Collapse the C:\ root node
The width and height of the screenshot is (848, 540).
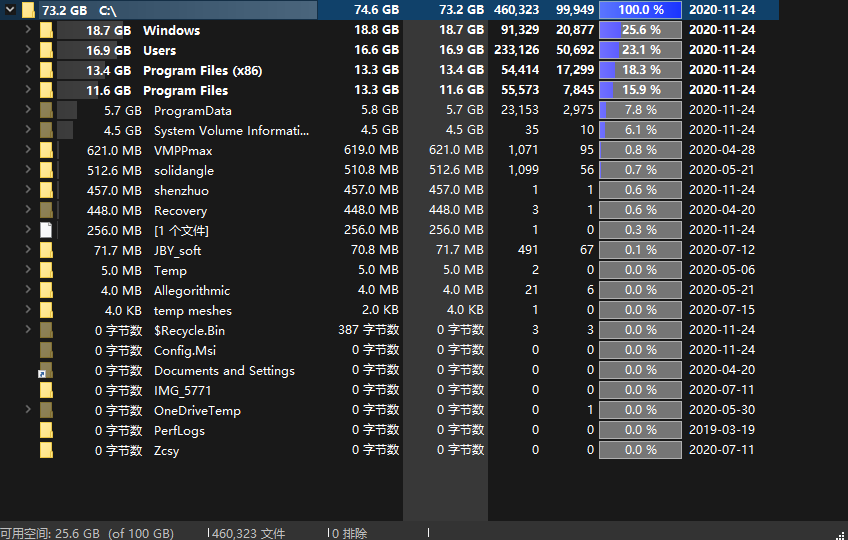click(x=9, y=10)
